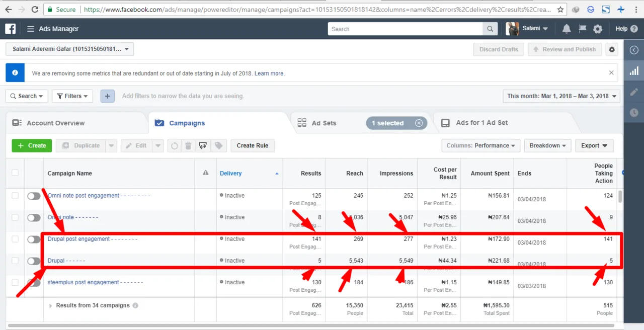Open the Chrome menu three dots
Screen dimensions: 644x330
[636, 9]
